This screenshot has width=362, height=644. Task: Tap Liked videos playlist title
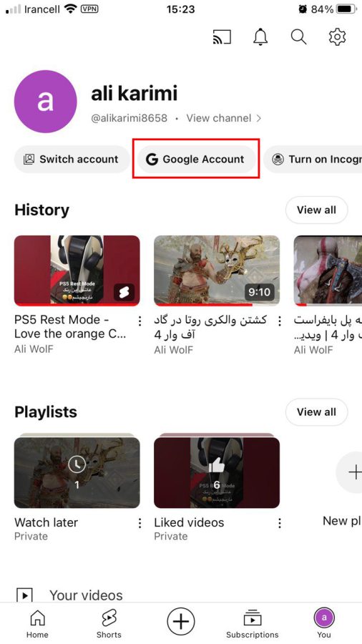[189, 522]
